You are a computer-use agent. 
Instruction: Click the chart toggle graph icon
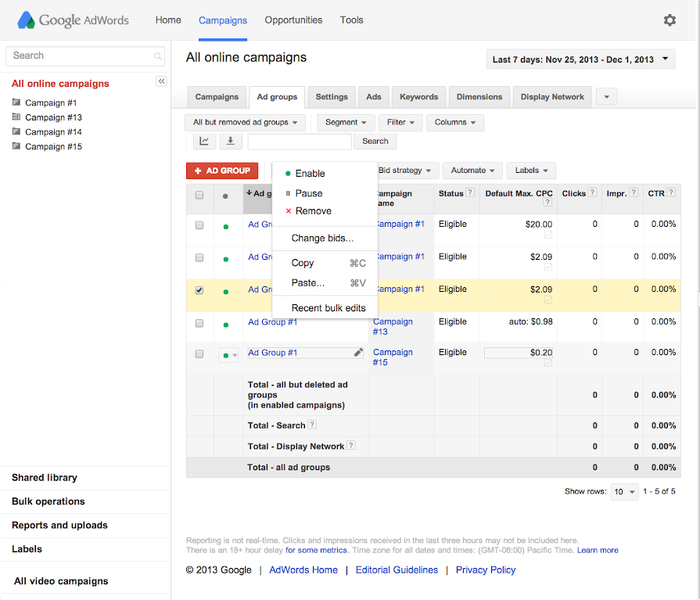click(204, 142)
